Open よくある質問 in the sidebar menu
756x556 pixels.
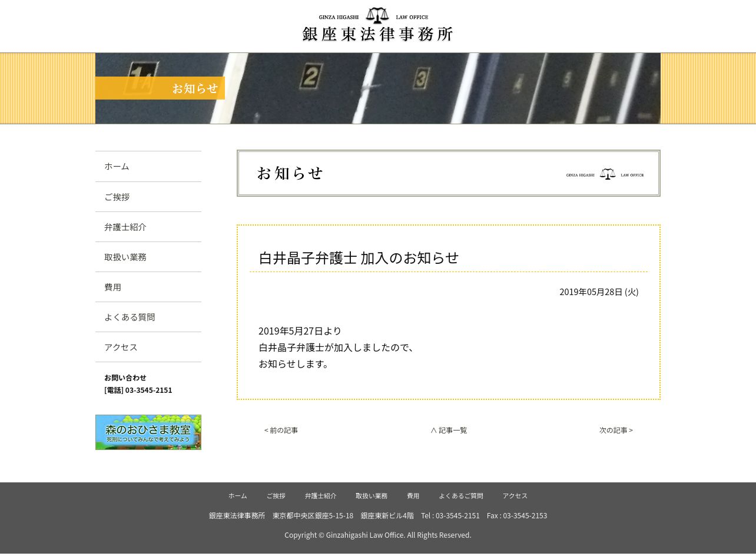point(148,317)
